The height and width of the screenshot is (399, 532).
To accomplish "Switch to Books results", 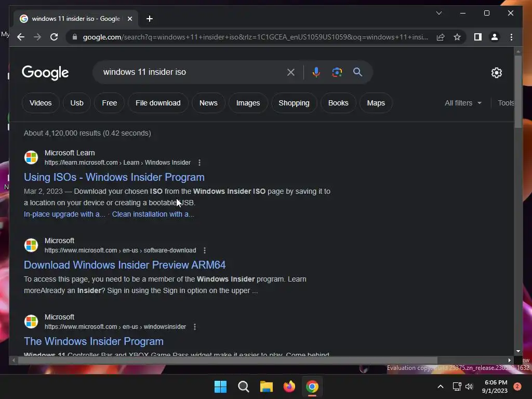I will (338, 103).
